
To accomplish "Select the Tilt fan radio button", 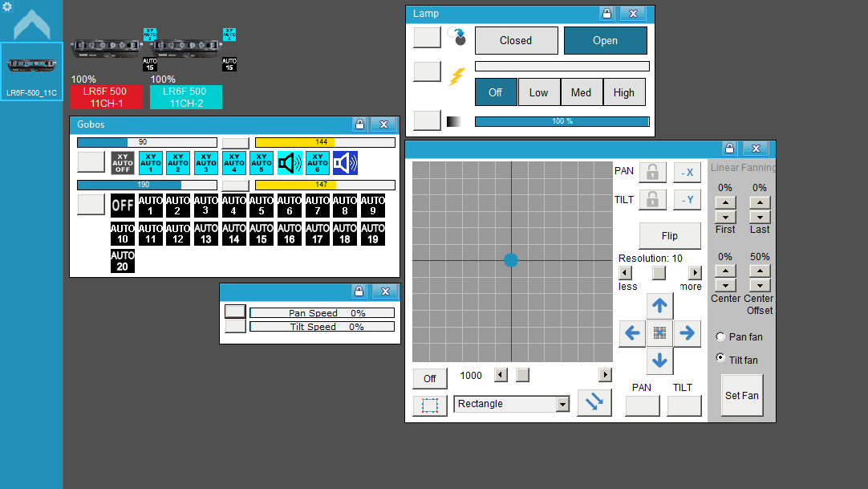I will pos(720,358).
